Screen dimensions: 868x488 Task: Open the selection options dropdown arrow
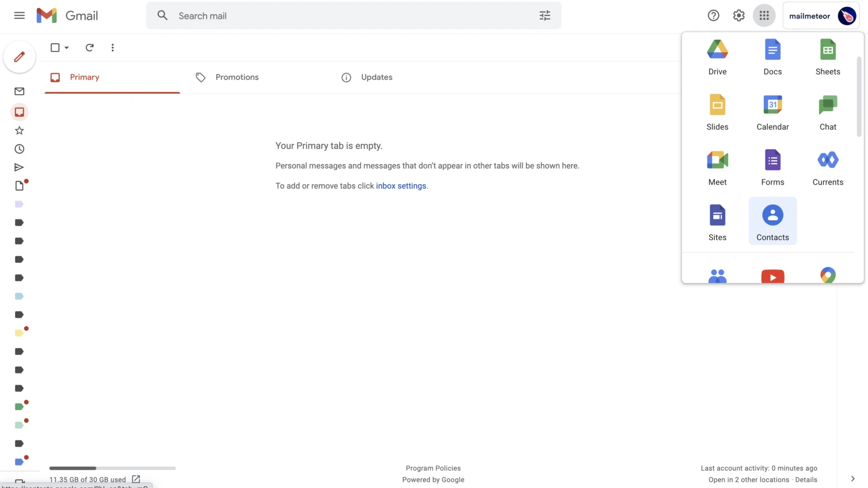67,48
